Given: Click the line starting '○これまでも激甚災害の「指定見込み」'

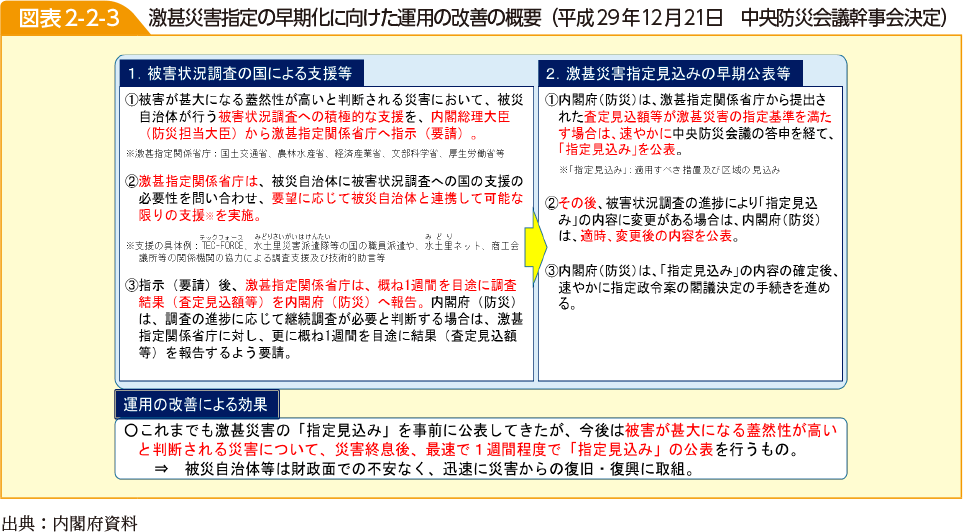Looking at the screenshot, I should pos(480,431).
